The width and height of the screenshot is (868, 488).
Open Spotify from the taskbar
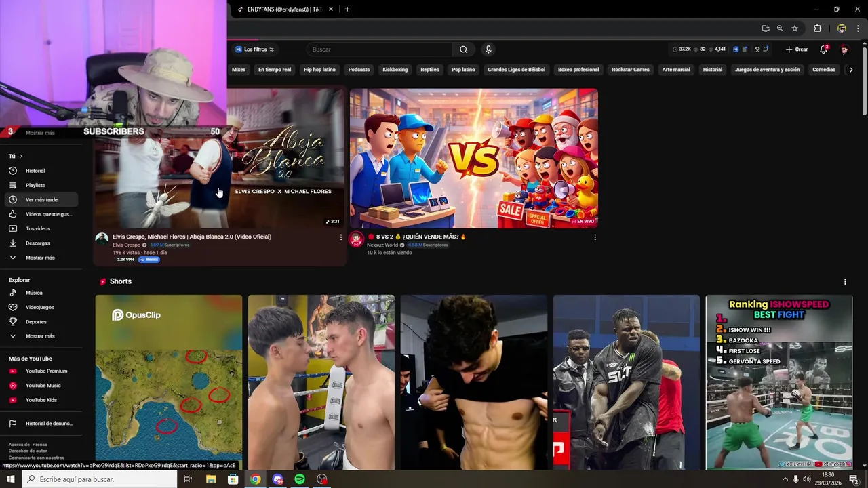[300, 479]
